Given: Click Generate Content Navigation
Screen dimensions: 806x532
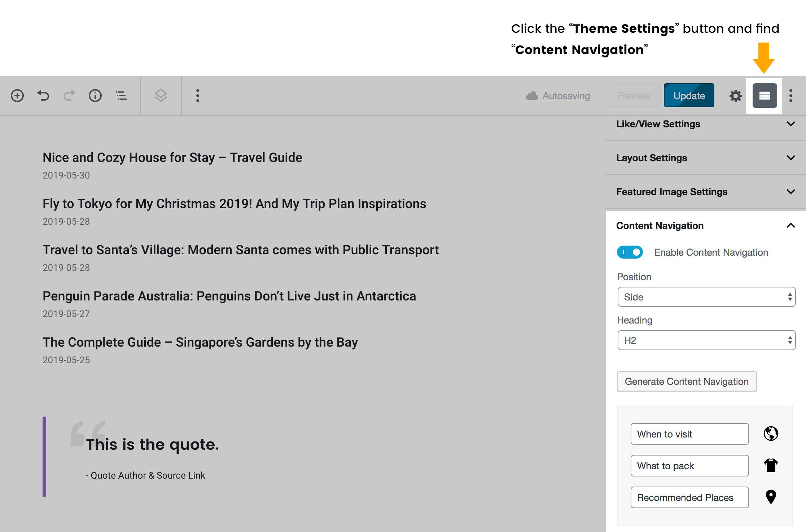Looking at the screenshot, I should 687,381.
